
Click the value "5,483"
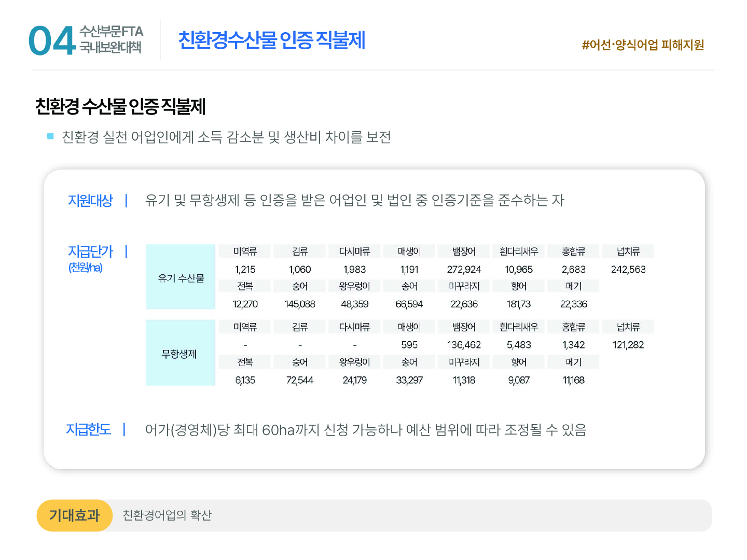519,345
